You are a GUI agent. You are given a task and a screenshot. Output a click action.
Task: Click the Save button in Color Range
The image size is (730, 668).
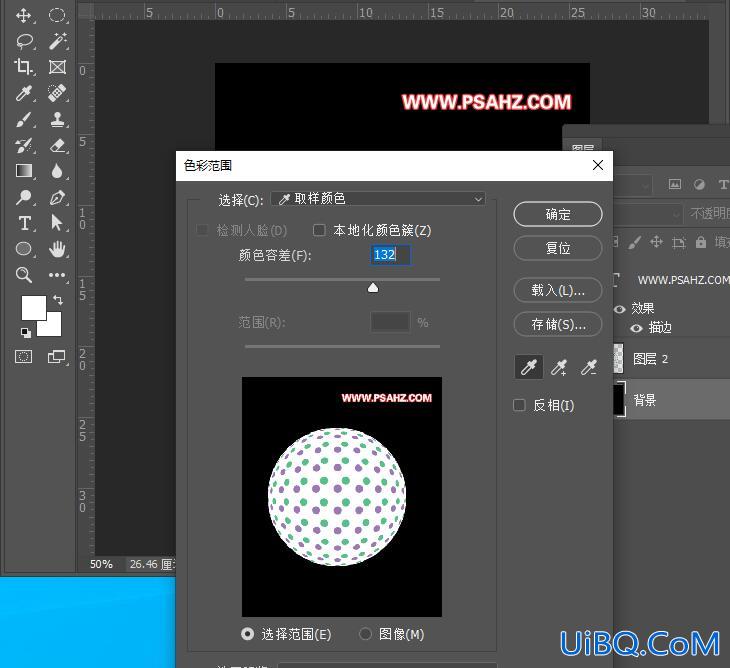[x=558, y=324]
